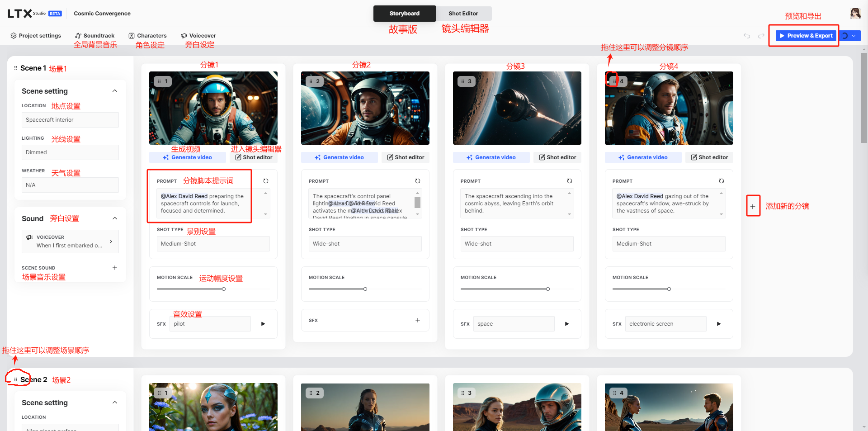This screenshot has height=431, width=868.
Task: Click Scene 2 shot 4 drag handle
Action: tap(614, 393)
